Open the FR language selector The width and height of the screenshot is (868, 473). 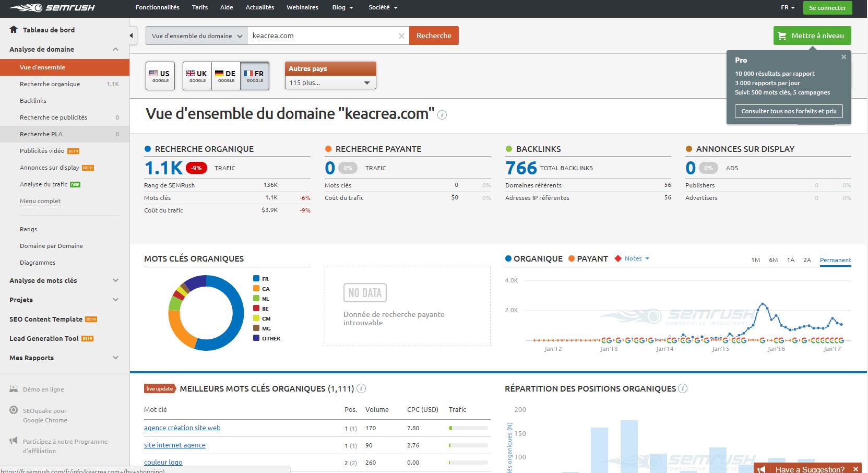click(788, 7)
